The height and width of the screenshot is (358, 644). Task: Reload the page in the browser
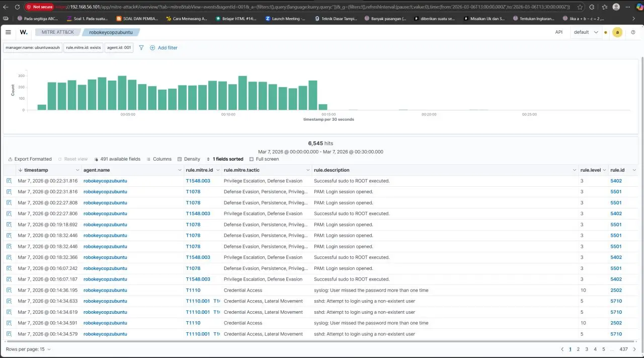17,7
